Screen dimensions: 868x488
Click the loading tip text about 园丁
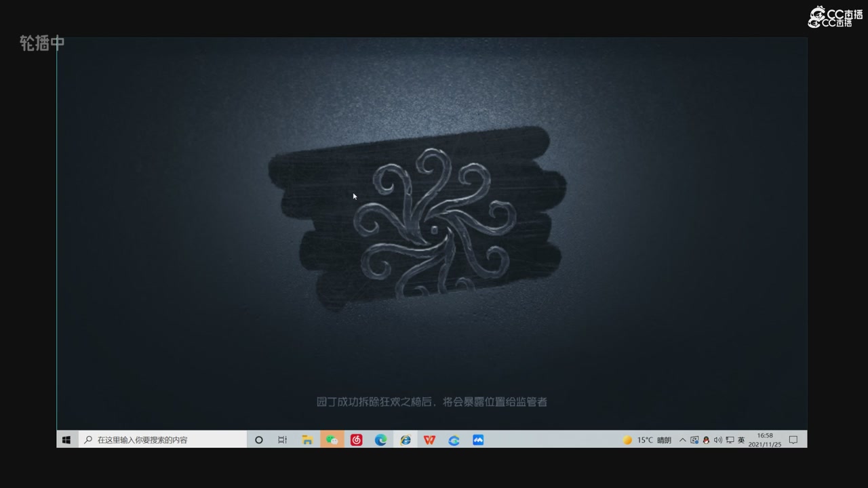pos(431,402)
